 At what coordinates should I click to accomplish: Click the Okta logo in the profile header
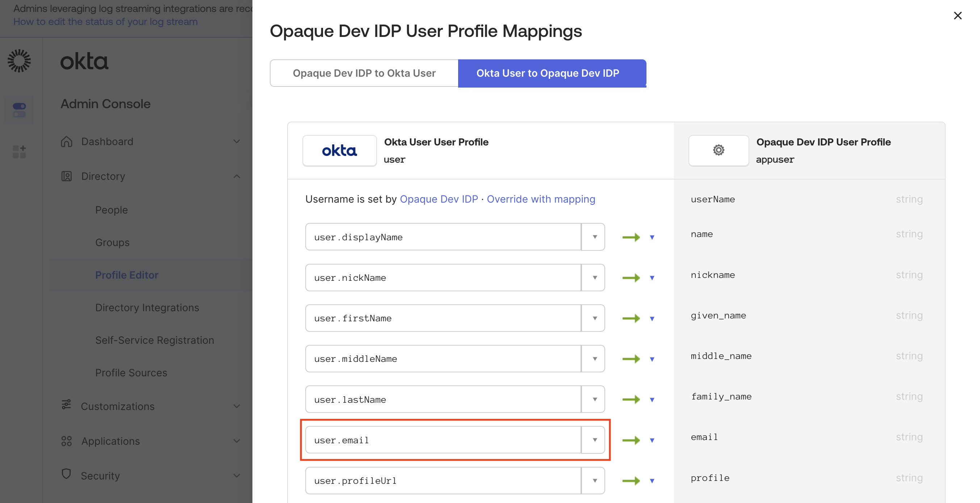[x=339, y=151]
